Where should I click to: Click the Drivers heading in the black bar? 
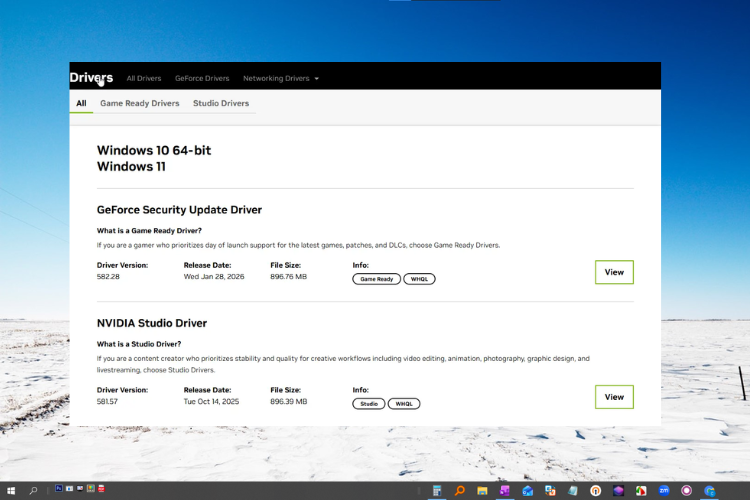click(x=91, y=78)
